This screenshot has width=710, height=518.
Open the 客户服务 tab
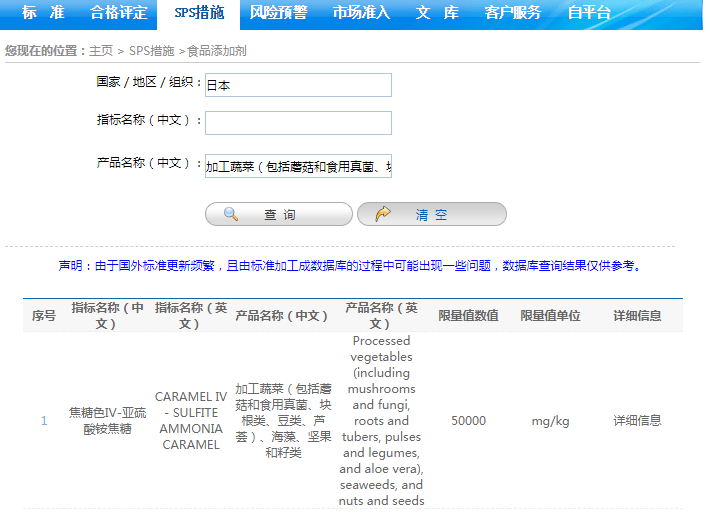[512, 13]
